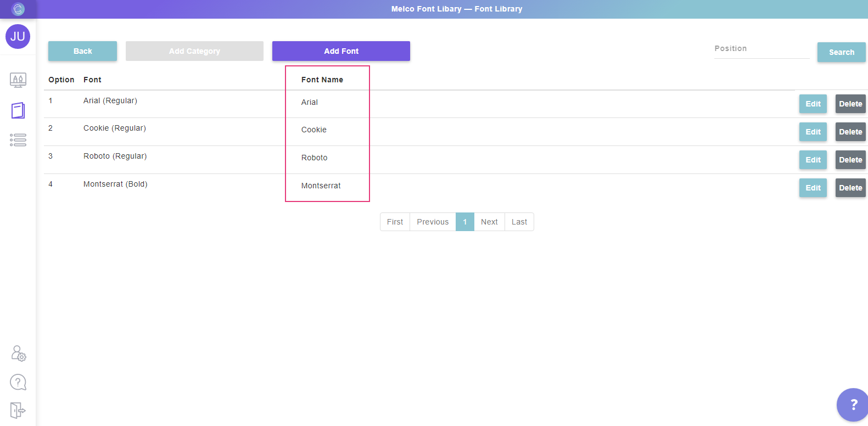The height and width of the screenshot is (426, 868).
Task: Edit the Arial font entry
Action: click(x=813, y=104)
